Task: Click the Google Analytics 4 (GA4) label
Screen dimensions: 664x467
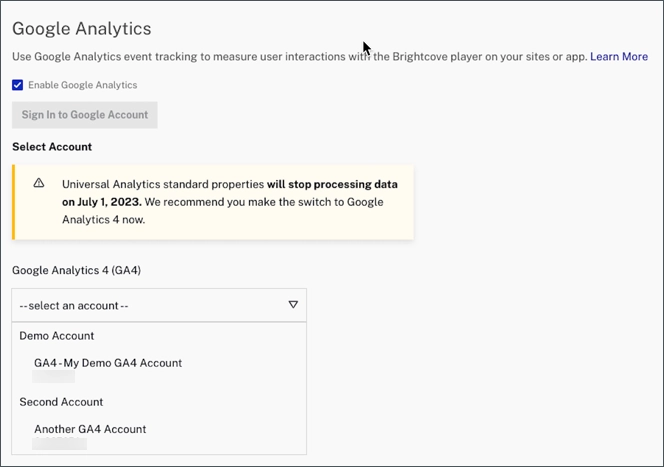Action: [76, 270]
